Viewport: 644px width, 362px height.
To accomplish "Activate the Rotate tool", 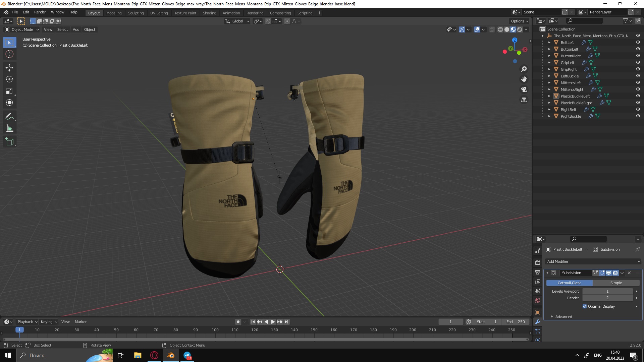I will click(9, 79).
